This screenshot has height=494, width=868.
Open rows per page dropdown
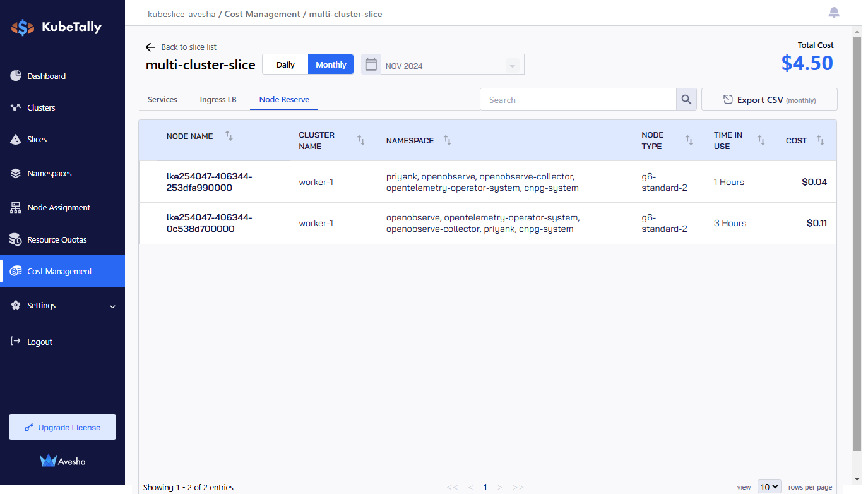(x=770, y=487)
